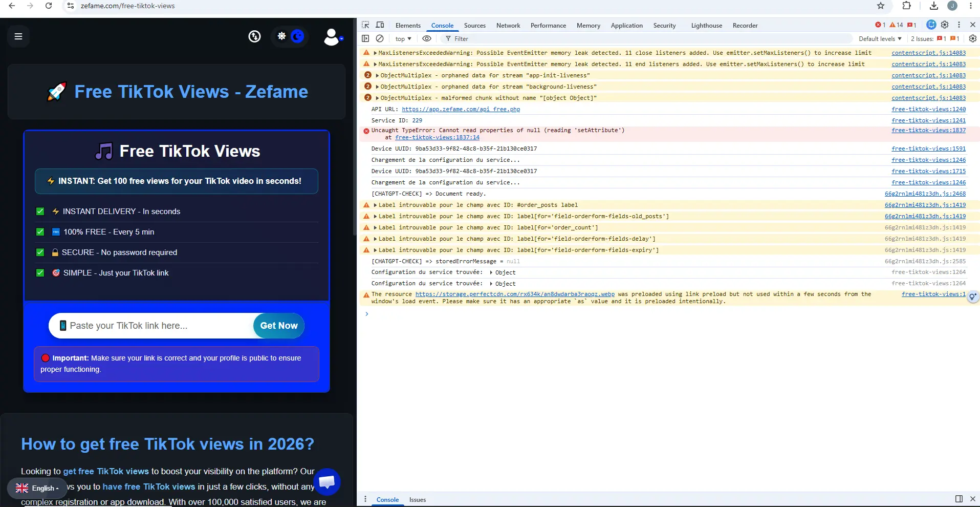Screen dimensions: 980x507
Task: Follow the 'have free TikTok views' link
Action: click(x=149, y=487)
